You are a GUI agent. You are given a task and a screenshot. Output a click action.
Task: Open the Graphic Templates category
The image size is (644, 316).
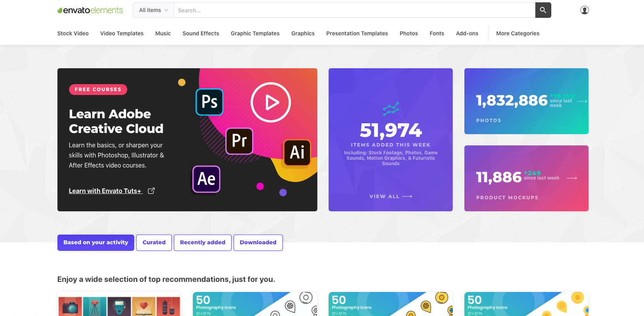click(255, 33)
